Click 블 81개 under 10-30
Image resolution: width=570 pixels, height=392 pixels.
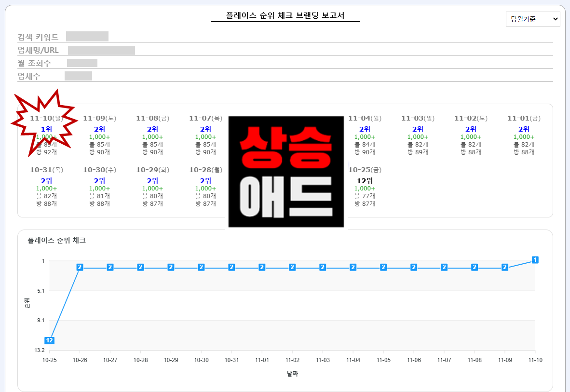click(100, 196)
